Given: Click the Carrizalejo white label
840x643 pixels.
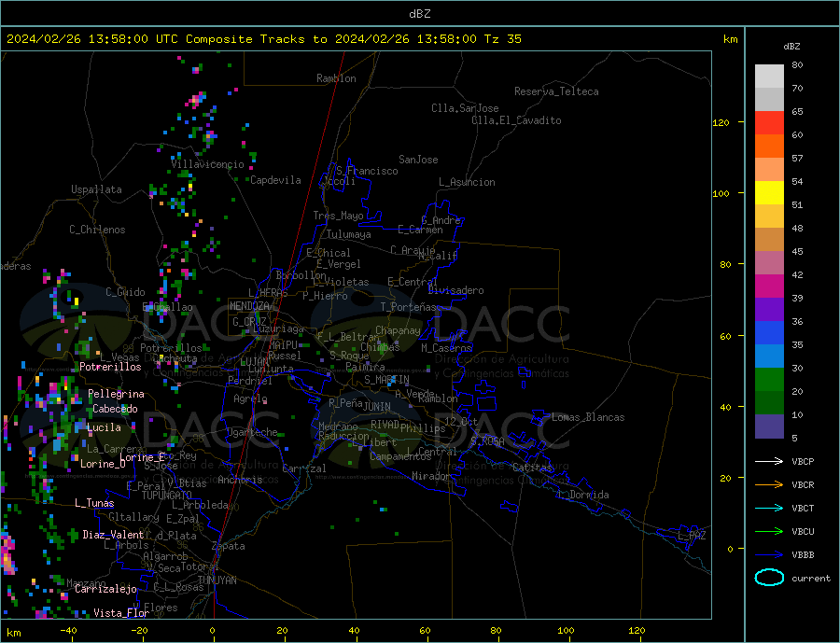Looking at the screenshot, I should coord(105,590).
